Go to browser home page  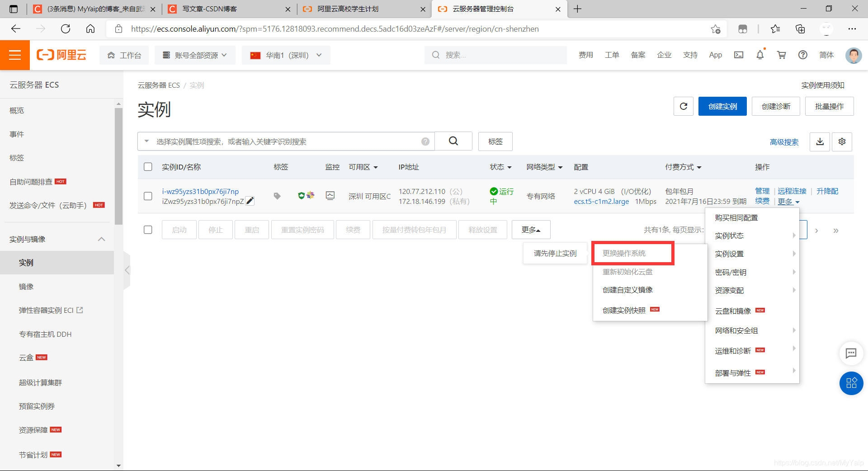(x=90, y=29)
